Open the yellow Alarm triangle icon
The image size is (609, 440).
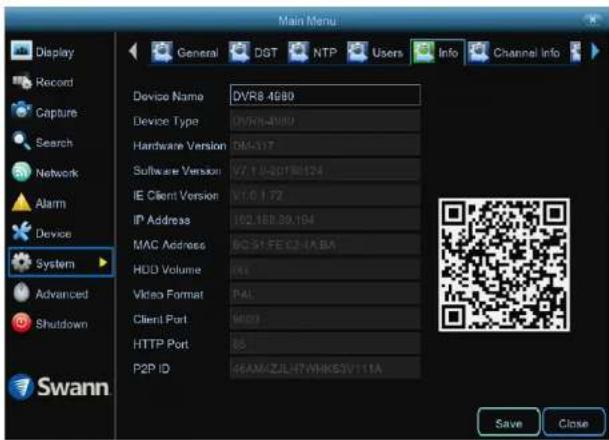coord(21,202)
